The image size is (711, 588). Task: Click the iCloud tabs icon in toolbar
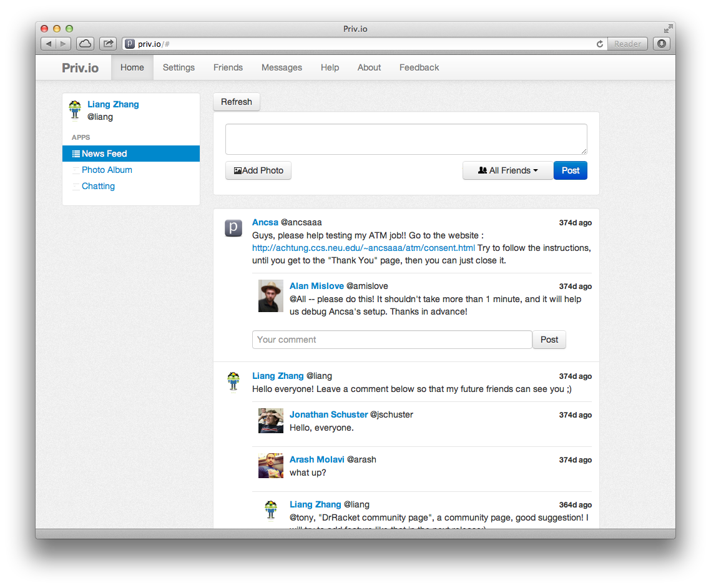(85, 44)
